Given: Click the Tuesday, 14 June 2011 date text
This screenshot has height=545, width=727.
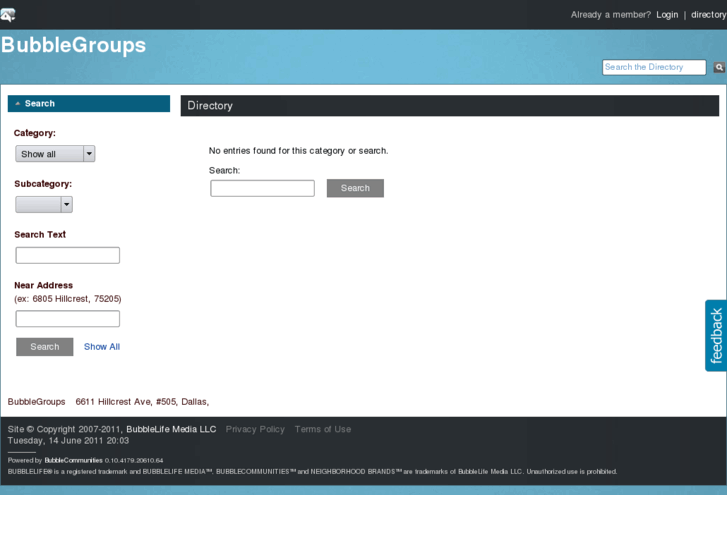Looking at the screenshot, I should [x=68, y=441].
